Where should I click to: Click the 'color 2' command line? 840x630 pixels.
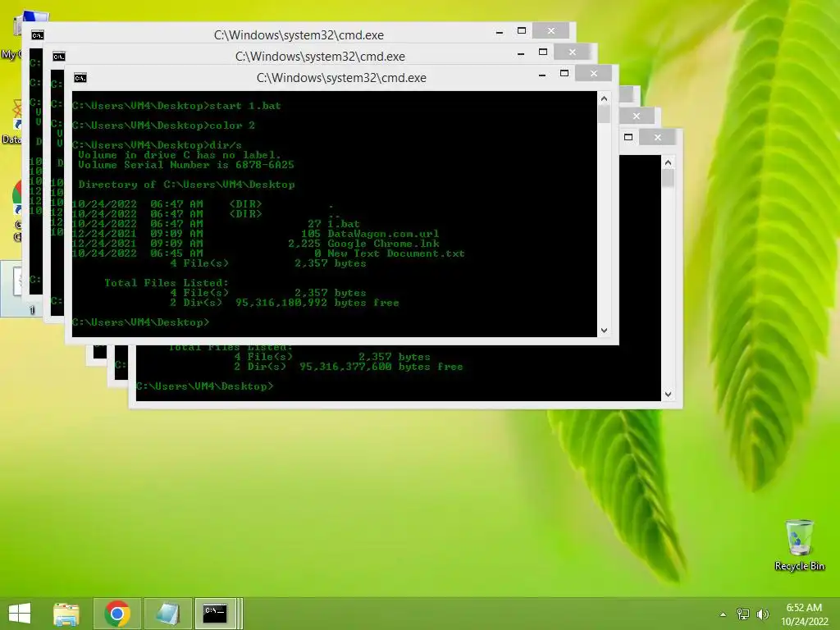(163, 126)
